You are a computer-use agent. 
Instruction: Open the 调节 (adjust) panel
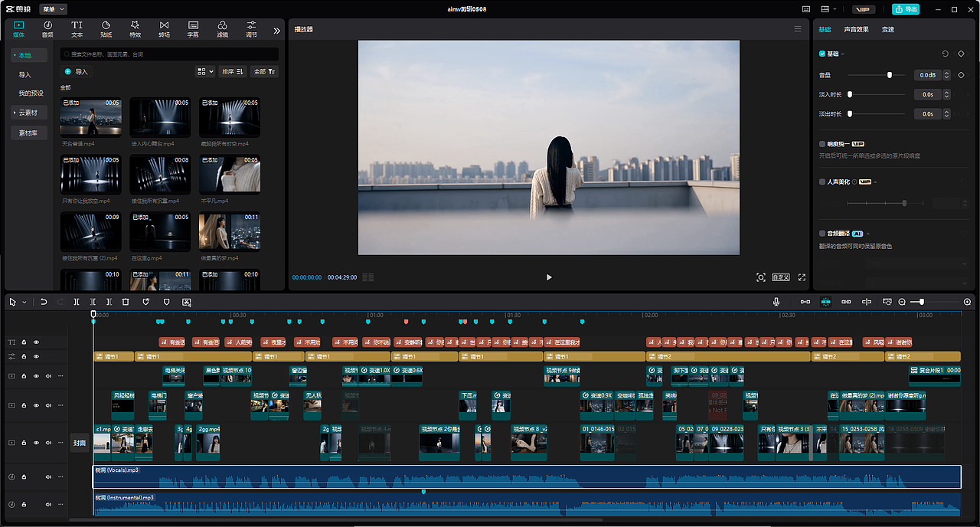pos(251,29)
